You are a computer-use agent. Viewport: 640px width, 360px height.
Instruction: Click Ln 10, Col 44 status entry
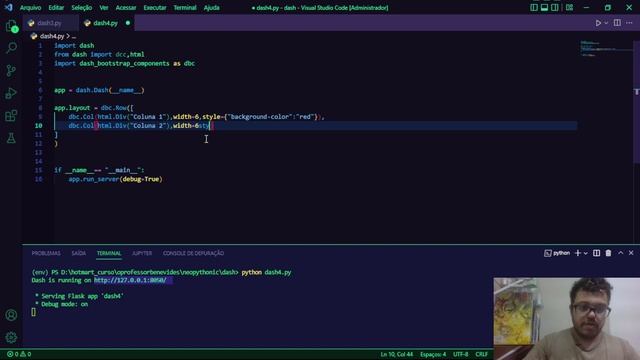click(397, 354)
